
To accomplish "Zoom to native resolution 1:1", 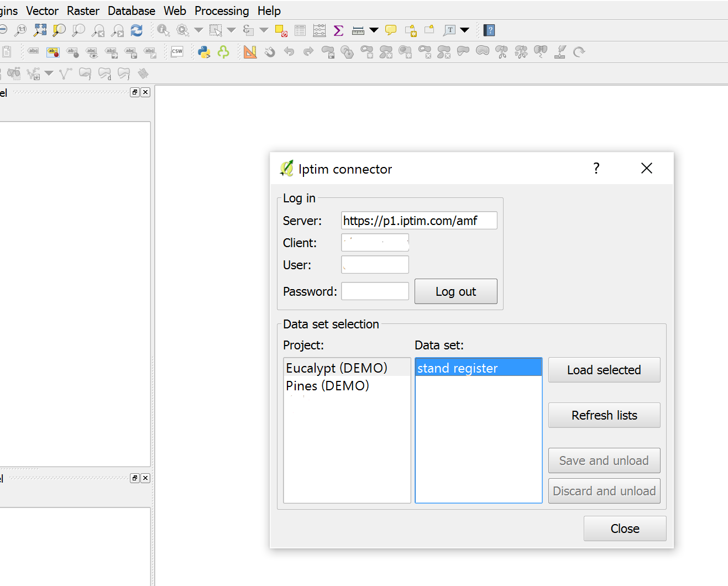I will [20, 30].
